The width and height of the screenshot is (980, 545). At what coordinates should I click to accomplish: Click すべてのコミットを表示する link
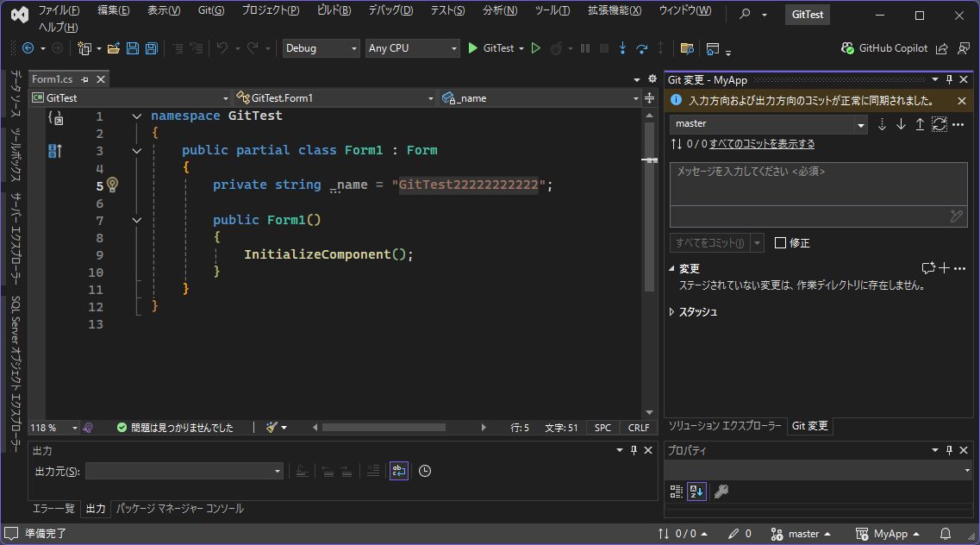[x=761, y=144]
